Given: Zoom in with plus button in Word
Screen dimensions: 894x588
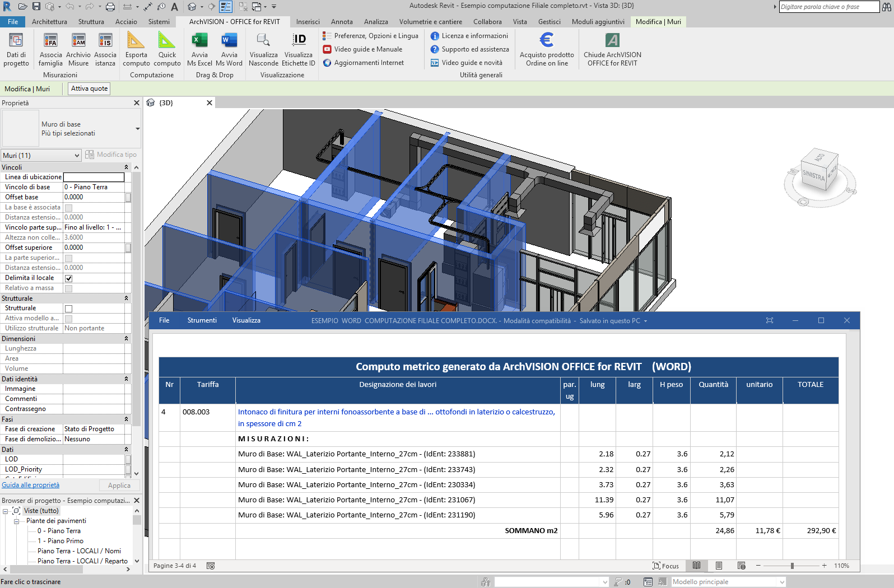Looking at the screenshot, I should pyautogui.click(x=825, y=566).
